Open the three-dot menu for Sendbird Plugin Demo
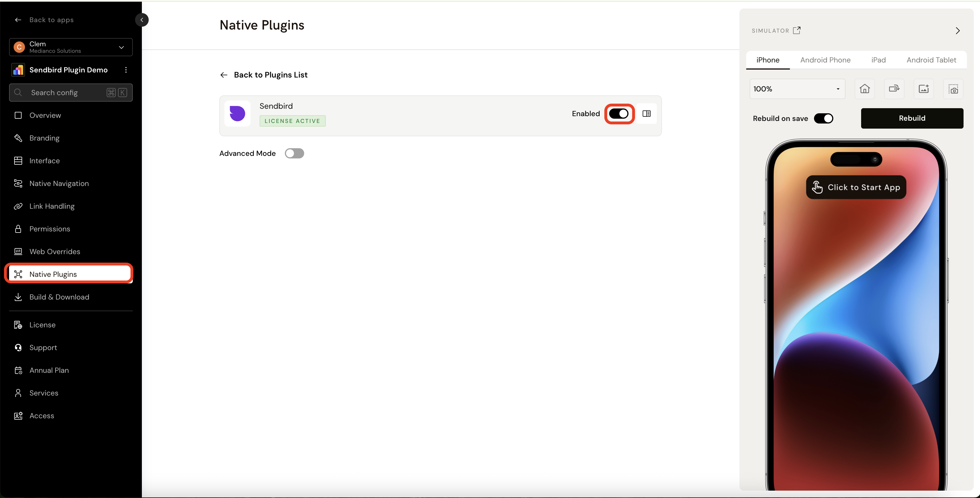The image size is (980, 498). (126, 70)
